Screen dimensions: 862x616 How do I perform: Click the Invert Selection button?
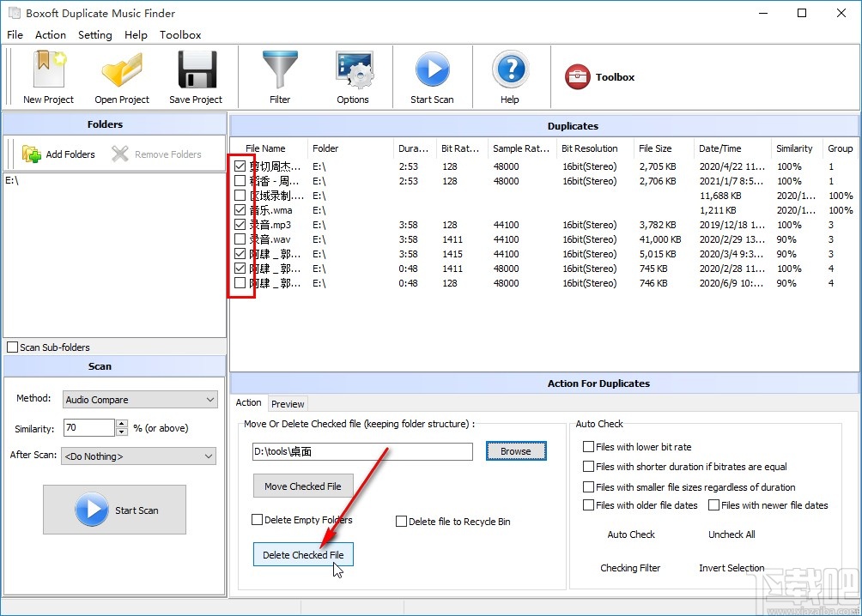tap(731, 568)
